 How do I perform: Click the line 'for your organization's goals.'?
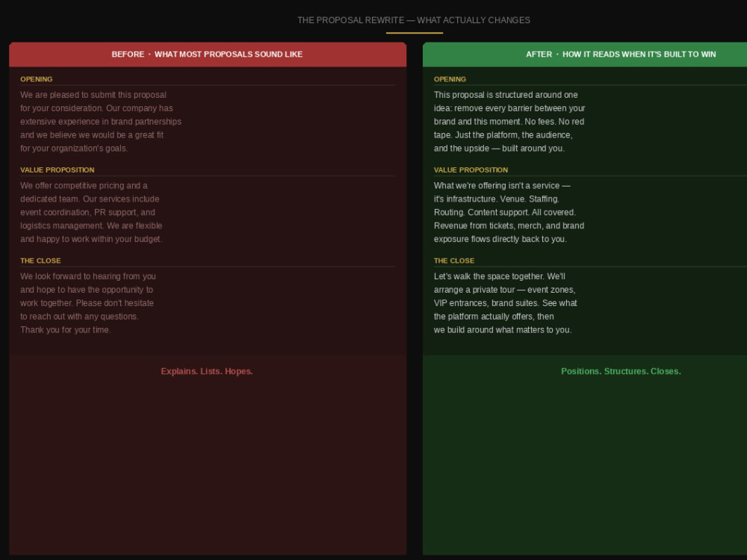[74, 148]
